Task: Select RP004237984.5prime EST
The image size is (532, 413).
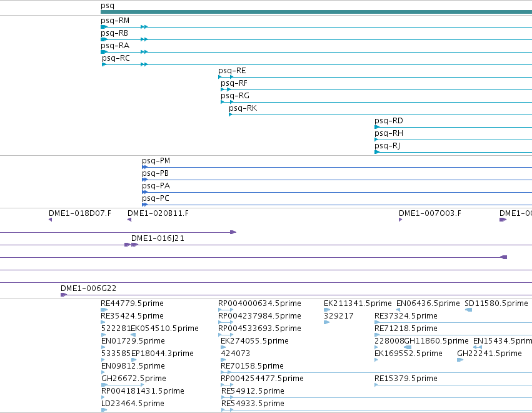Action: tap(226, 322)
